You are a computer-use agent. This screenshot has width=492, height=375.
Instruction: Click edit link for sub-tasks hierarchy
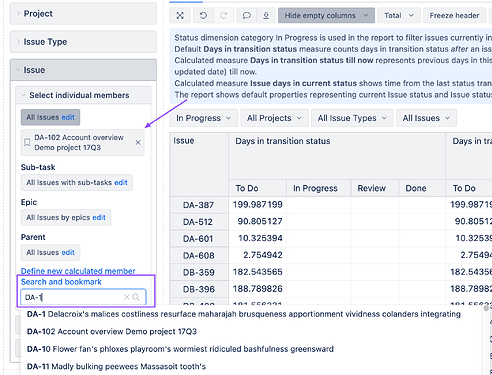pos(121,183)
